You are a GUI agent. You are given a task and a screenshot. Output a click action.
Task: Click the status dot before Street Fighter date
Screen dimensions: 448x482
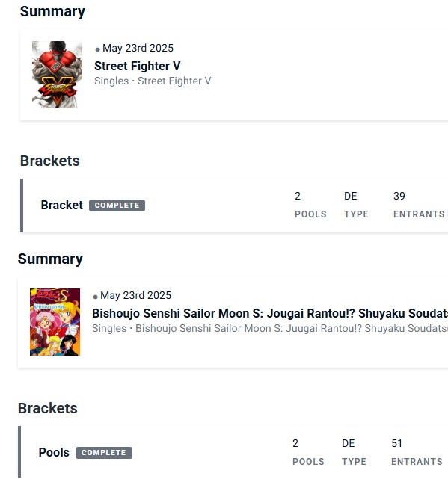(97, 49)
